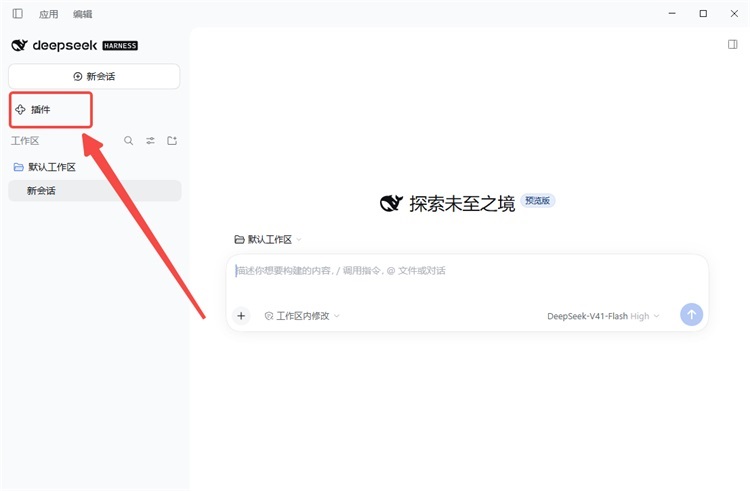The image size is (750, 491).
Task: Open the 插件 plugins entry
Action: (x=50, y=110)
